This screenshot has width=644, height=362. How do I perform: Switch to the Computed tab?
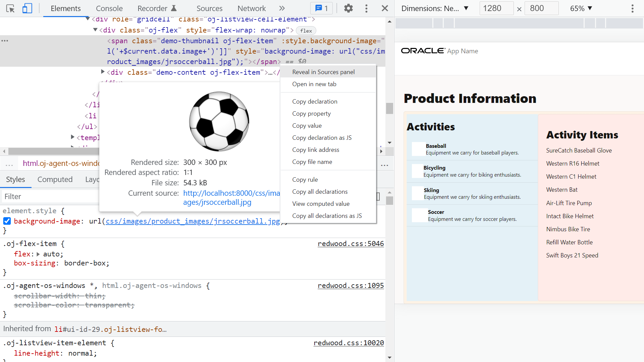55,179
